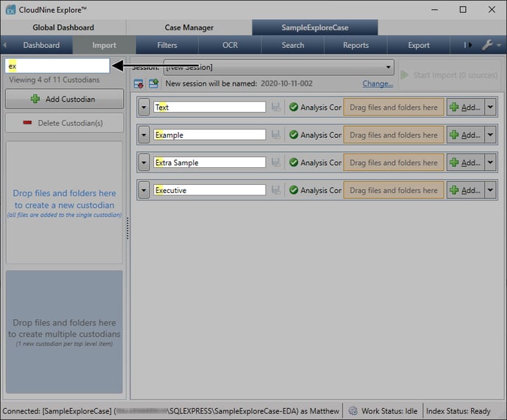Click the Executive custodian name field

(209, 190)
